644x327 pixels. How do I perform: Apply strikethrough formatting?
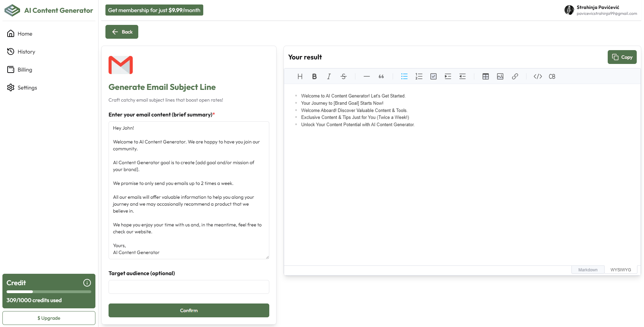pyautogui.click(x=344, y=76)
